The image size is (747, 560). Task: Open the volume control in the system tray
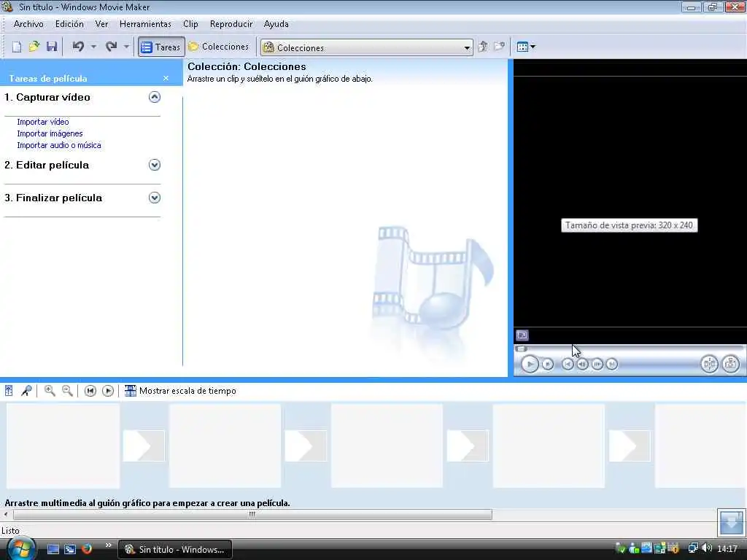pyautogui.click(x=706, y=548)
